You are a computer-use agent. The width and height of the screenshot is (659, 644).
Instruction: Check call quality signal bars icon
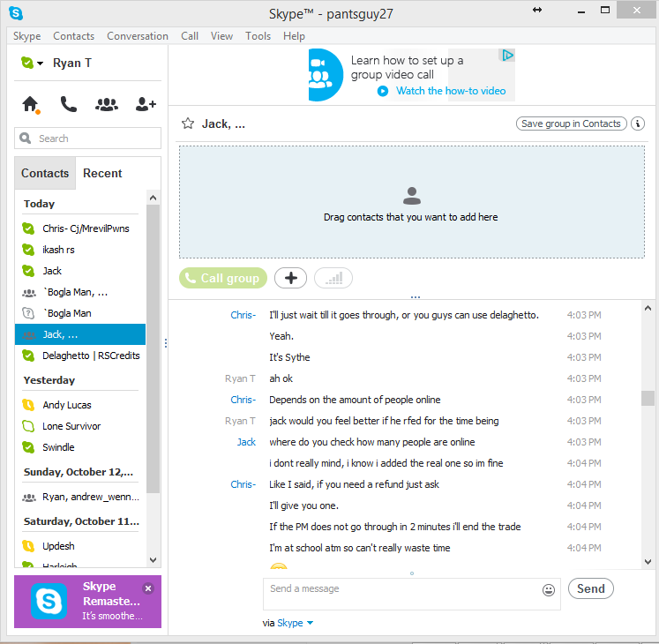[x=333, y=278]
